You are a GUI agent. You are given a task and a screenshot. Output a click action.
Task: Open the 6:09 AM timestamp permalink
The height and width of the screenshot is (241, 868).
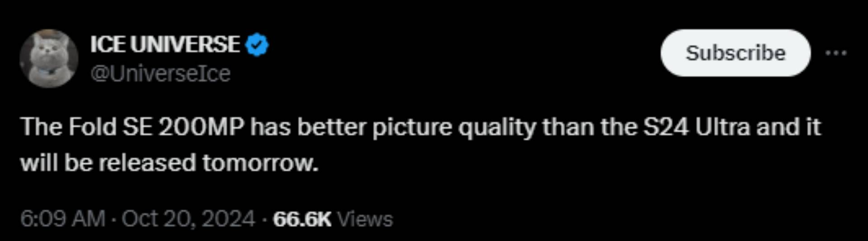point(62,219)
